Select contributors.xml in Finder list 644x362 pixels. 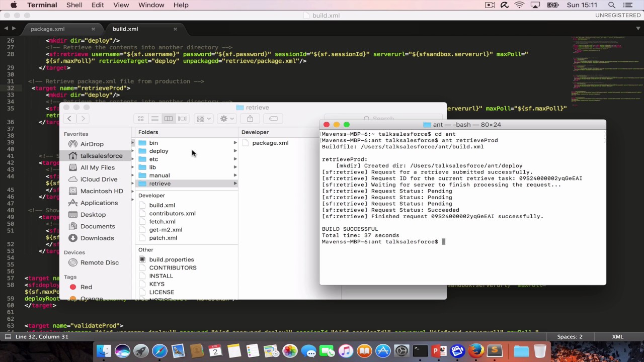pyautogui.click(x=172, y=213)
